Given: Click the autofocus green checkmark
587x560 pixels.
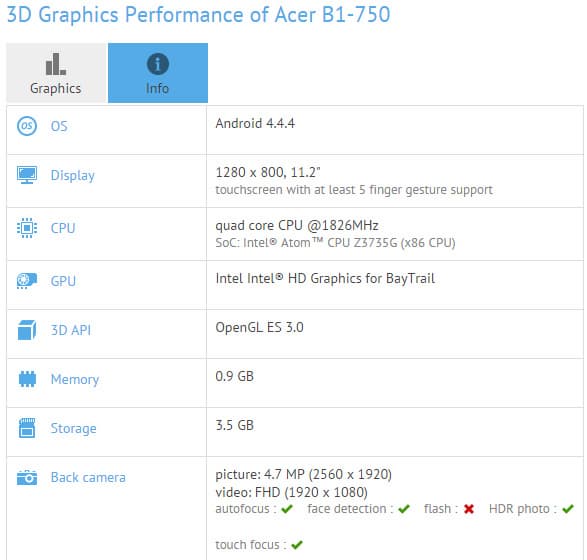Looking at the screenshot, I should (x=287, y=509).
